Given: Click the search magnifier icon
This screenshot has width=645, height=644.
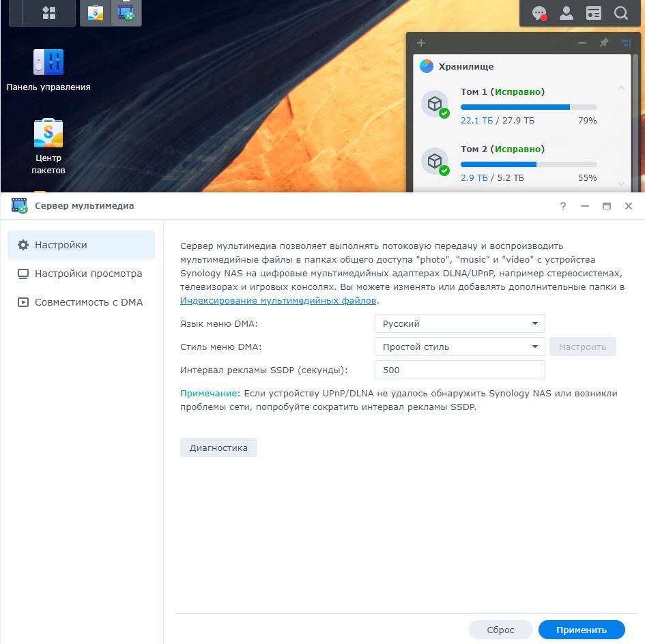Looking at the screenshot, I should click(x=620, y=13).
